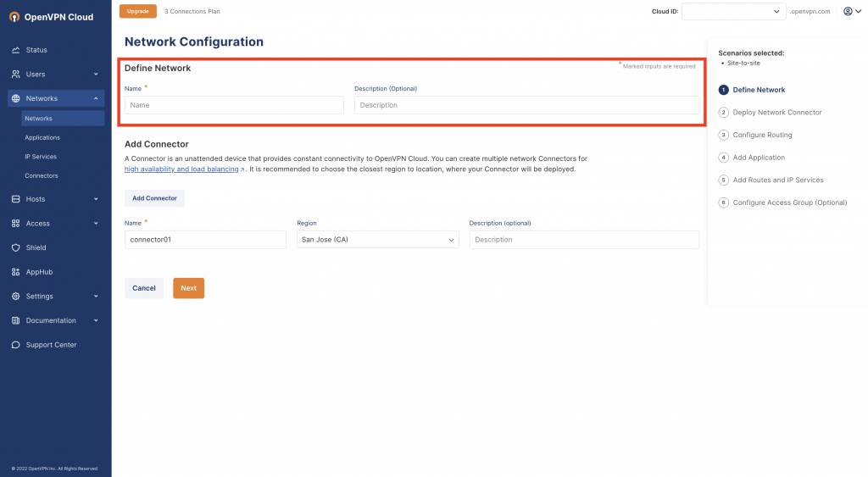The image size is (868, 477).
Task: Click step 2 circle in wizard
Action: click(724, 113)
